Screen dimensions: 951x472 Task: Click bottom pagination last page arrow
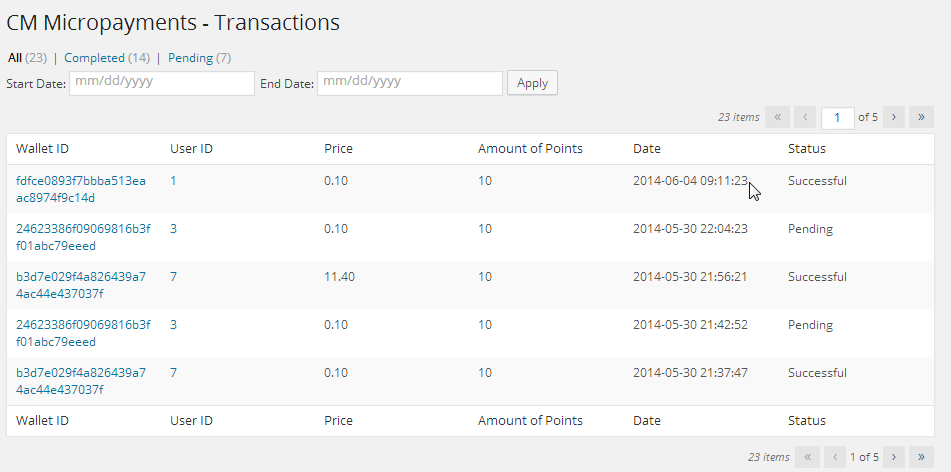922,457
